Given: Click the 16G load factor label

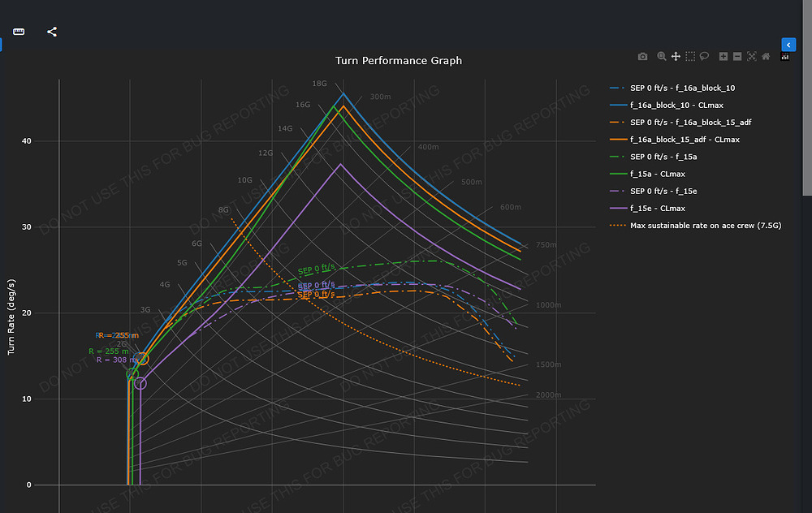Looking at the screenshot, I should coord(303,105).
